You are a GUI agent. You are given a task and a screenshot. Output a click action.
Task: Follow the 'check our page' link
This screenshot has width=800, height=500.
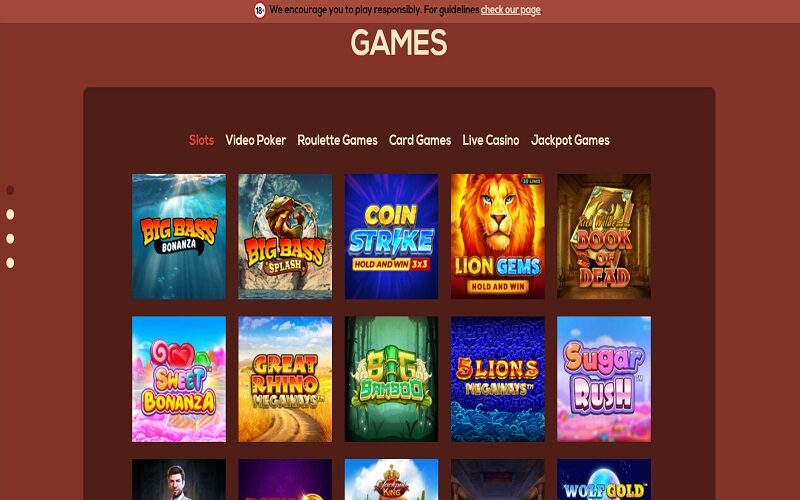click(x=510, y=10)
